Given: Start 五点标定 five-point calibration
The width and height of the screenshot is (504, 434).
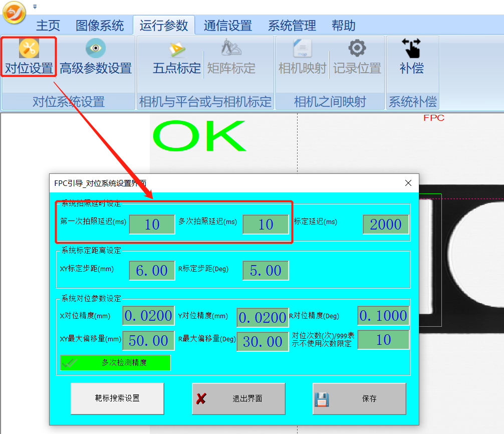Looking at the screenshot, I should coord(176,58).
